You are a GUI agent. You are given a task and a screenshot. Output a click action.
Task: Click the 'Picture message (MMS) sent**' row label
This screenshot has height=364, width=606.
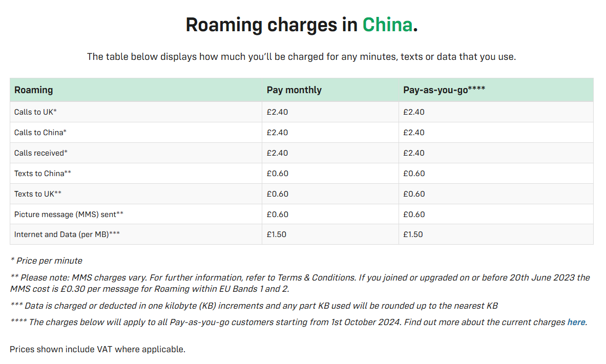click(69, 215)
